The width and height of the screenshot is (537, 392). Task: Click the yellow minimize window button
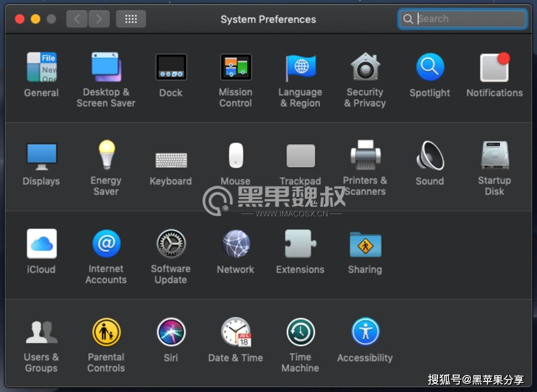pyautogui.click(x=35, y=19)
